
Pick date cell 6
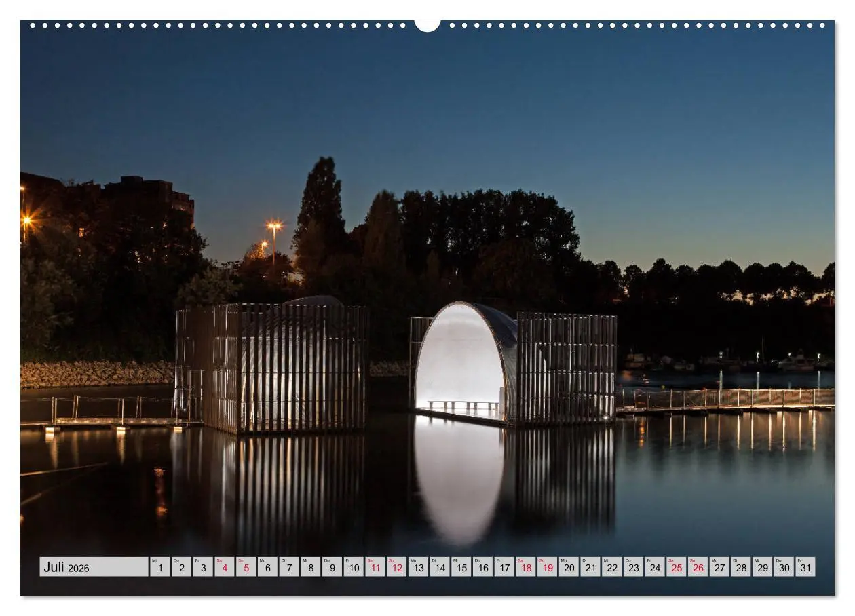[x=267, y=567]
